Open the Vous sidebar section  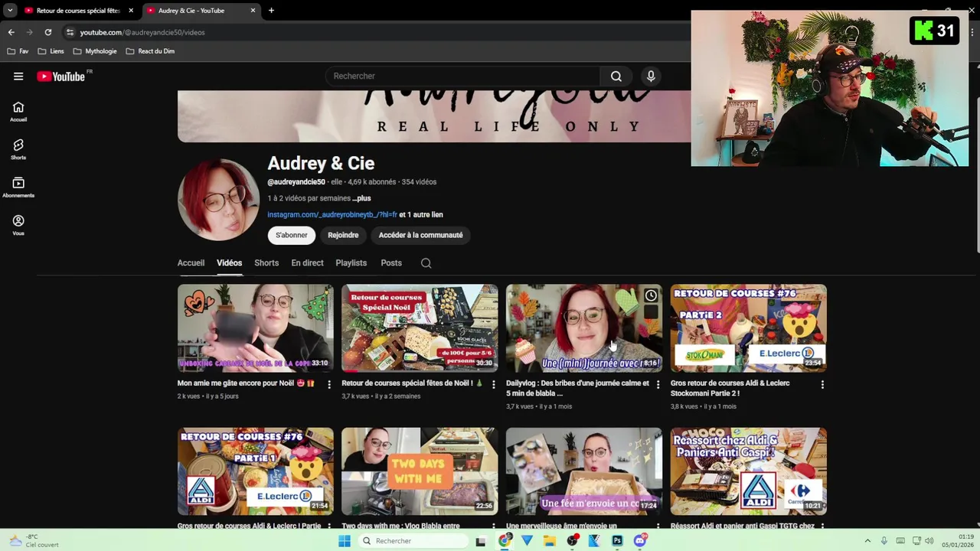tap(18, 225)
